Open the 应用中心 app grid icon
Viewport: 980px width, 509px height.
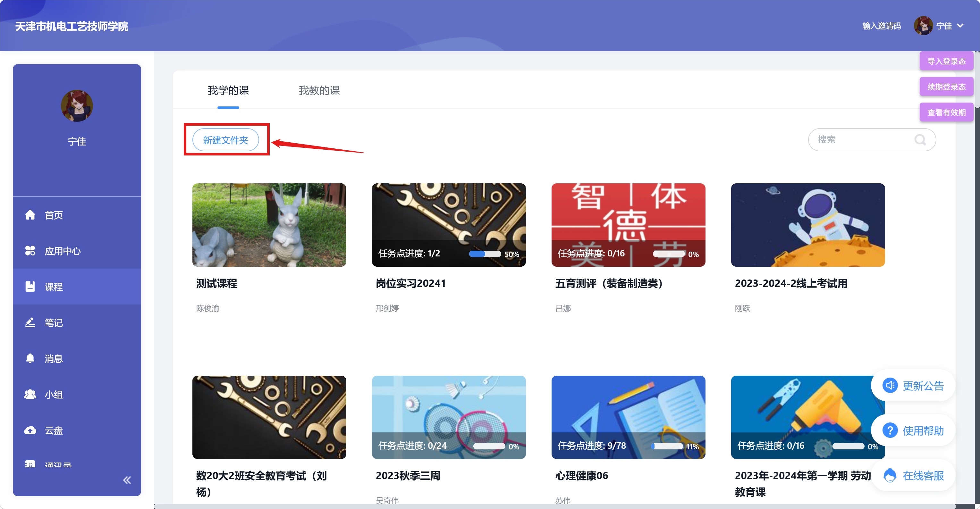pos(30,251)
